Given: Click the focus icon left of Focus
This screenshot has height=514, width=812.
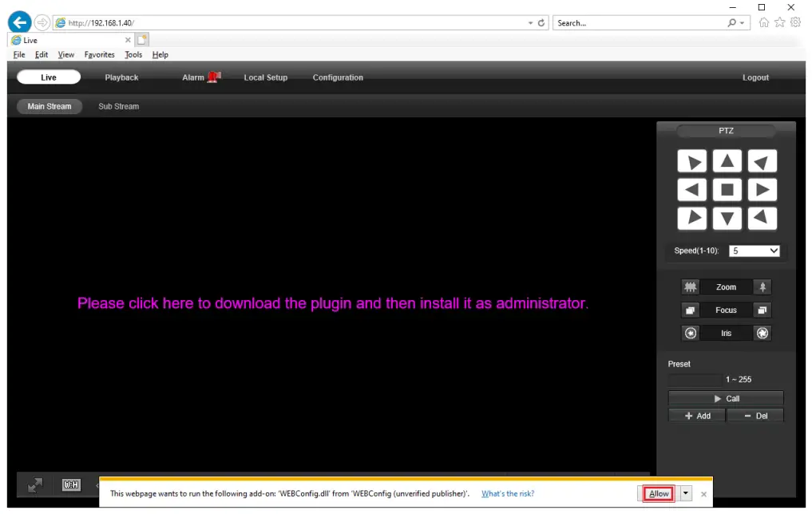Looking at the screenshot, I should tap(691, 310).
